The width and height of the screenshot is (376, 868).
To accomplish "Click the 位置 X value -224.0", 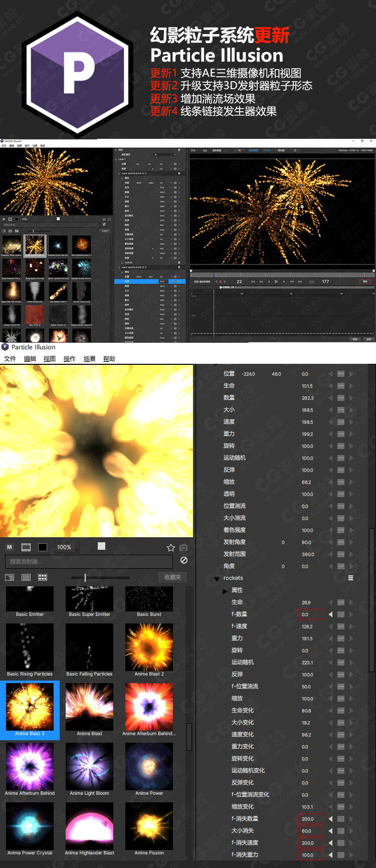I will coord(248,374).
